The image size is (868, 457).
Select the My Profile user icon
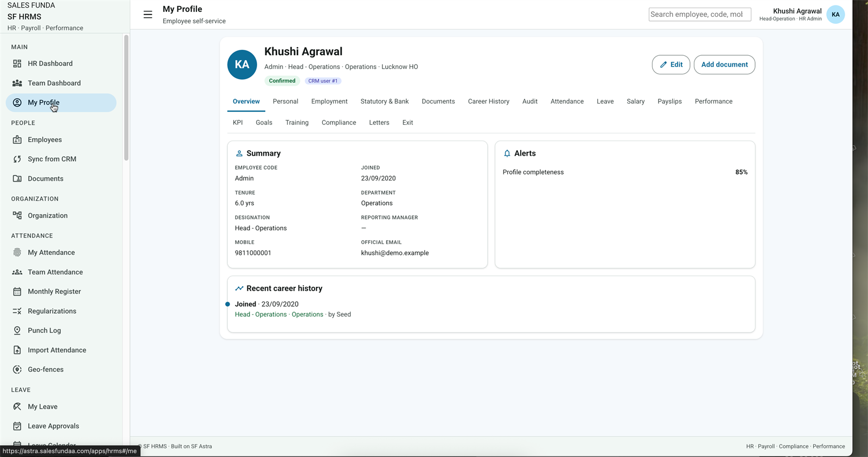click(x=17, y=102)
